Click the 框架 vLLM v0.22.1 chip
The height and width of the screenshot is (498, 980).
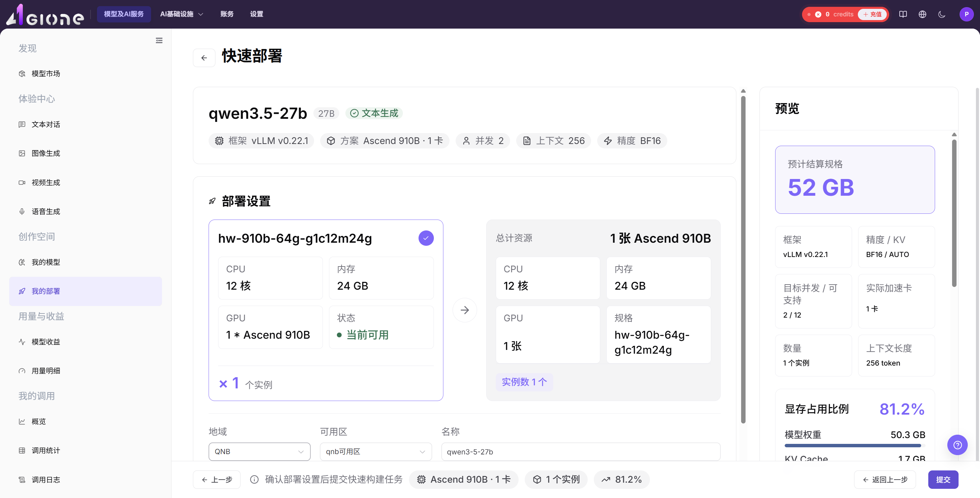(x=261, y=141)
